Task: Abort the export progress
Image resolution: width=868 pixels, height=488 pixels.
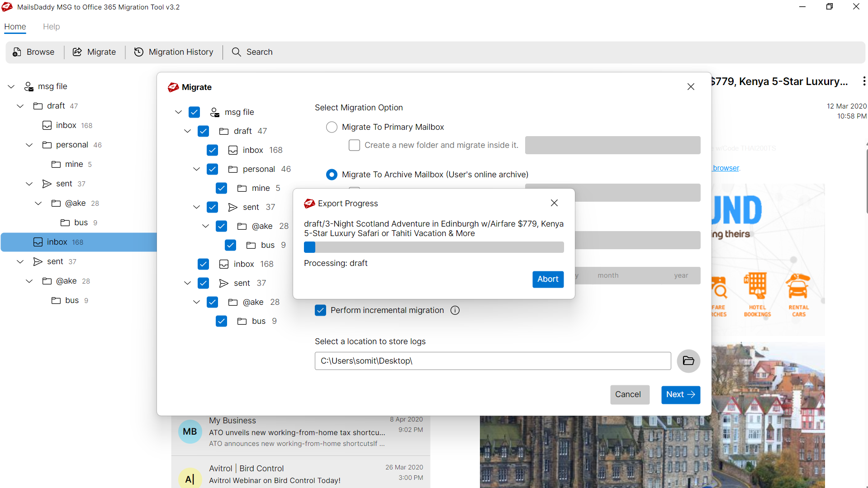Action: (548, 279)
